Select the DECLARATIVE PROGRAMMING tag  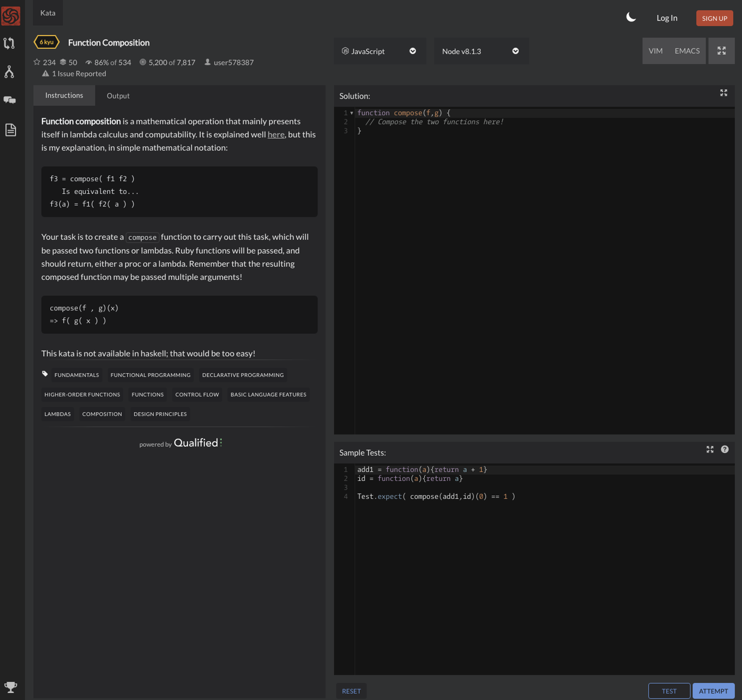click(243, 375)
